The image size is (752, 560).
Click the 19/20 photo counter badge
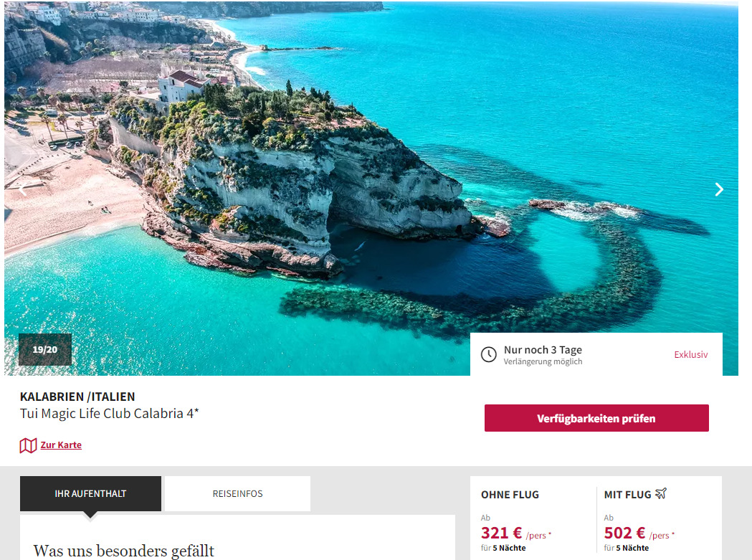(x=45, y=349)
